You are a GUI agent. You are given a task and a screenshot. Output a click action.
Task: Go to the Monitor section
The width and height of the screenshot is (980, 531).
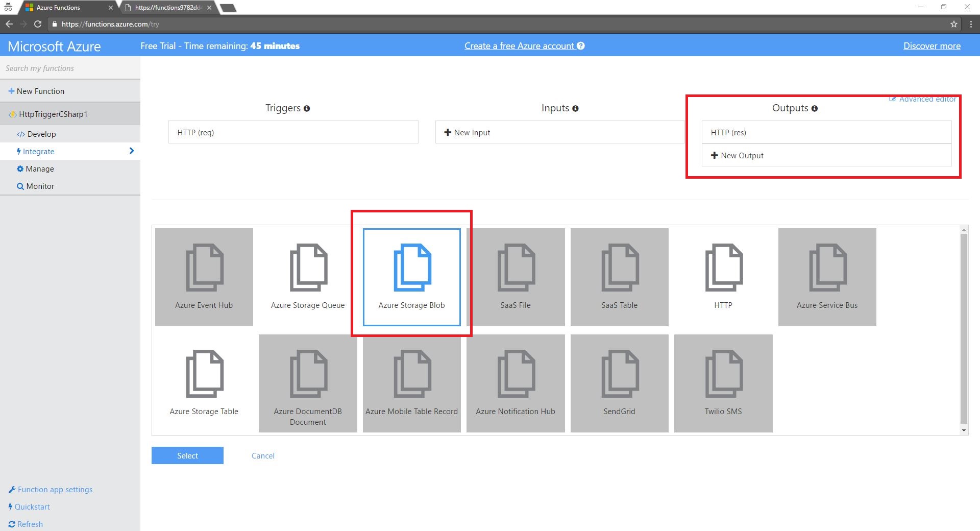pyautogui.click(x=40, y=186)
